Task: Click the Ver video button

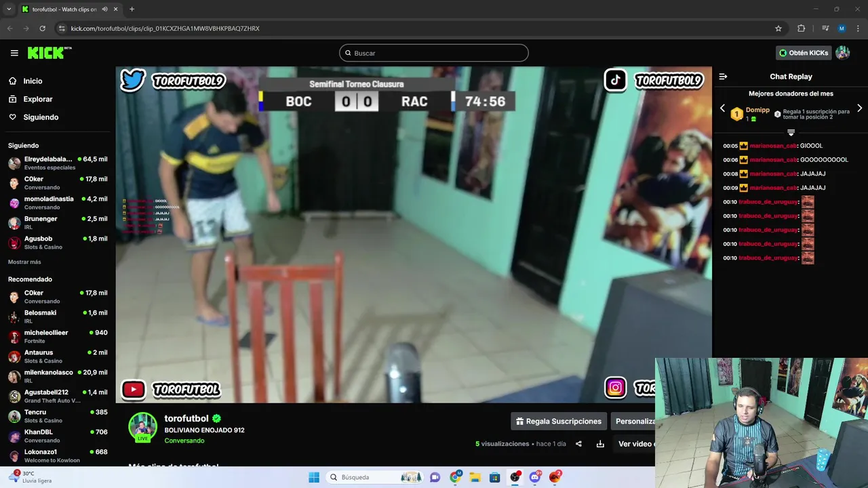Action: [635, 444]
